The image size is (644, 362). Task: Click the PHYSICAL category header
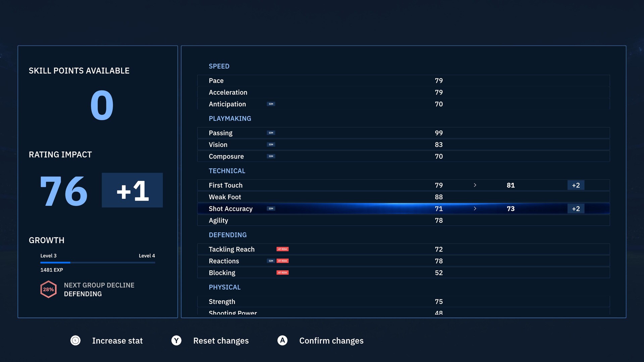pyautogui.click(x=224, y=287)
